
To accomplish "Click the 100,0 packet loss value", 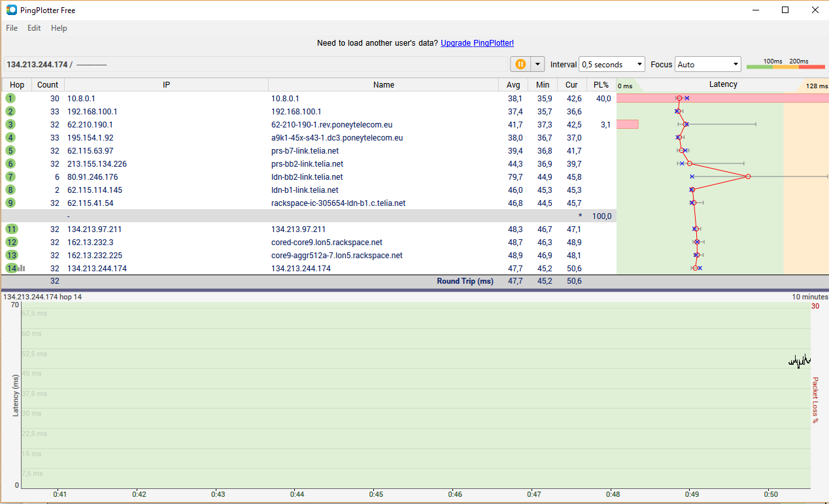I will coord(601,216).
